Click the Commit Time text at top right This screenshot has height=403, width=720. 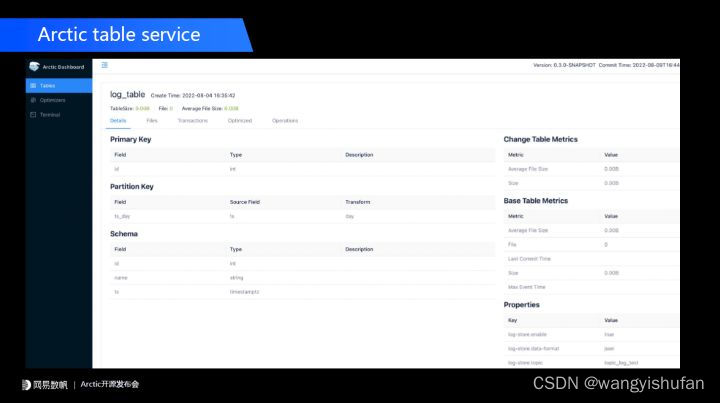pos(639,65)
